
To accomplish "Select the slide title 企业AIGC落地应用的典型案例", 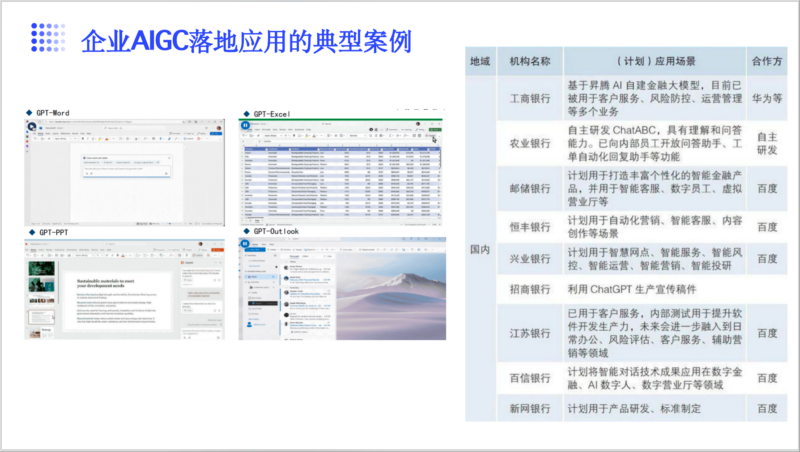I will (x=246, y=41).
